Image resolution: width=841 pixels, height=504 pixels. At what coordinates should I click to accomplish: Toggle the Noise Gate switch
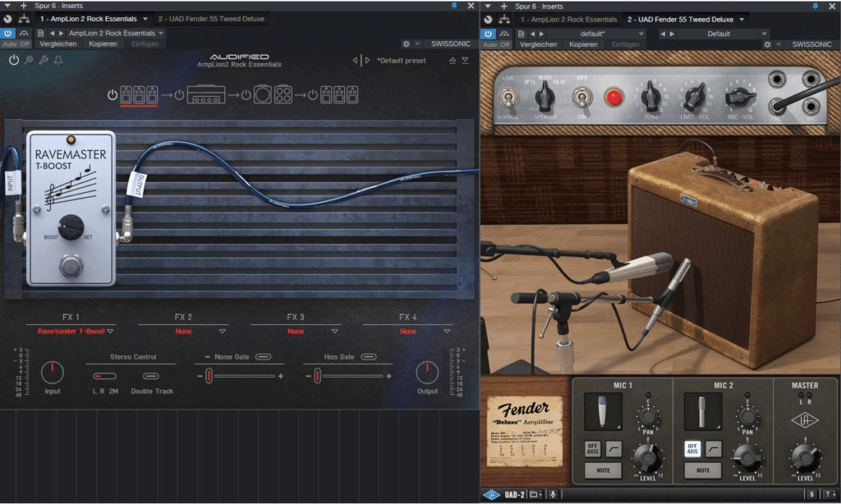tap(263, 356)
